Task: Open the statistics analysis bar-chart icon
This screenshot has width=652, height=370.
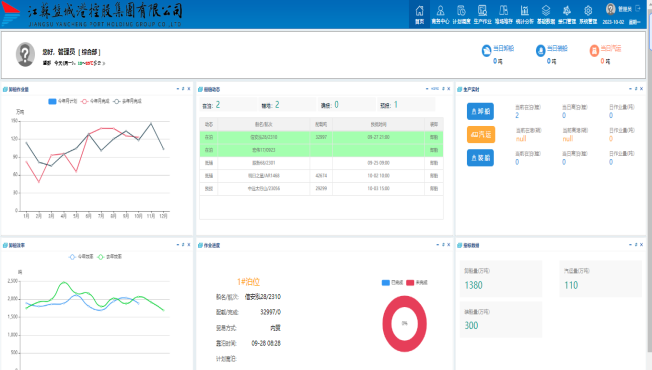Action: pos(525,10)
